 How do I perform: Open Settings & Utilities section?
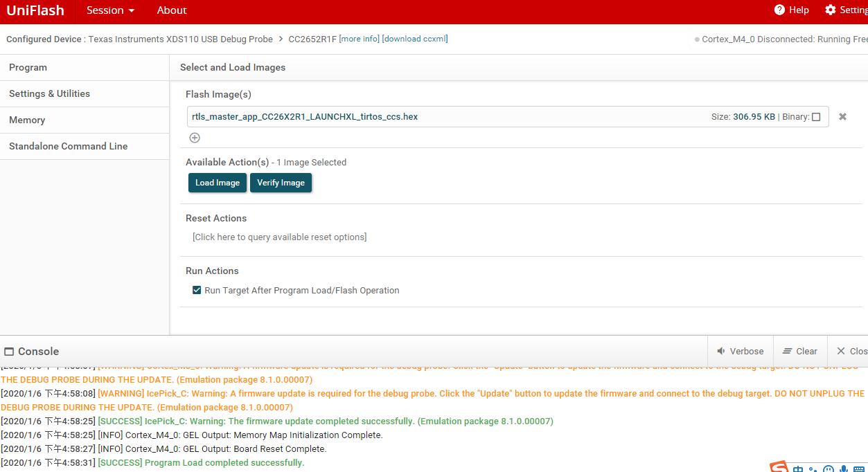[x=85, y=94]
